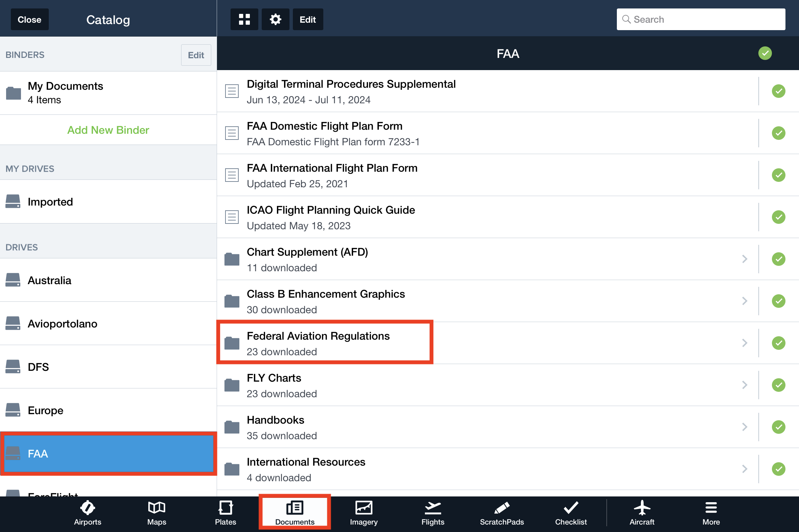Screen dimensions: 799x532
Task: Click FAA Domestic Flight Plan Form document icon
Action: (232, 133)
